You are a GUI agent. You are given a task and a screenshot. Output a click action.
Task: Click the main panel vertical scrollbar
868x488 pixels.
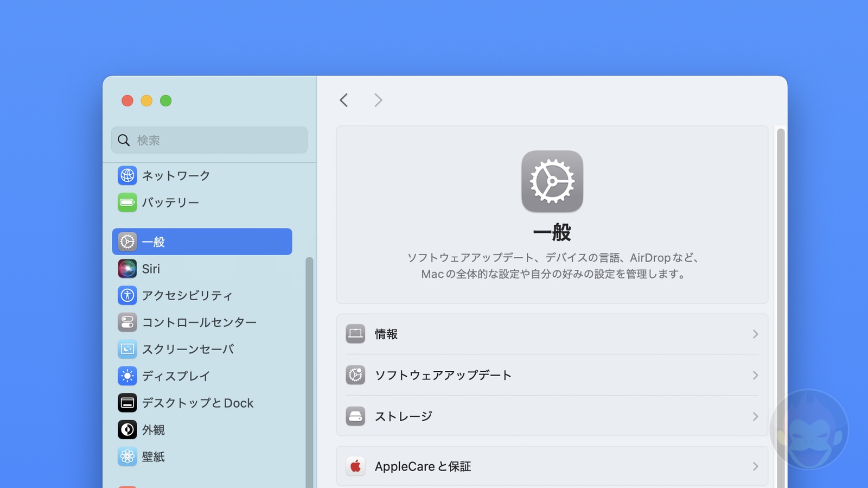click(x=781, y=308)
